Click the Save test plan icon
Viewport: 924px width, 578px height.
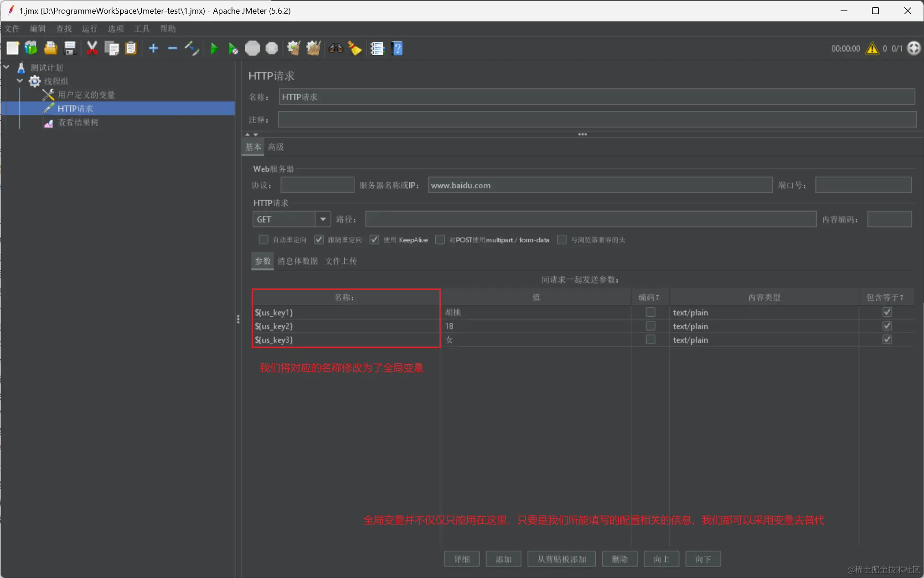70,48
